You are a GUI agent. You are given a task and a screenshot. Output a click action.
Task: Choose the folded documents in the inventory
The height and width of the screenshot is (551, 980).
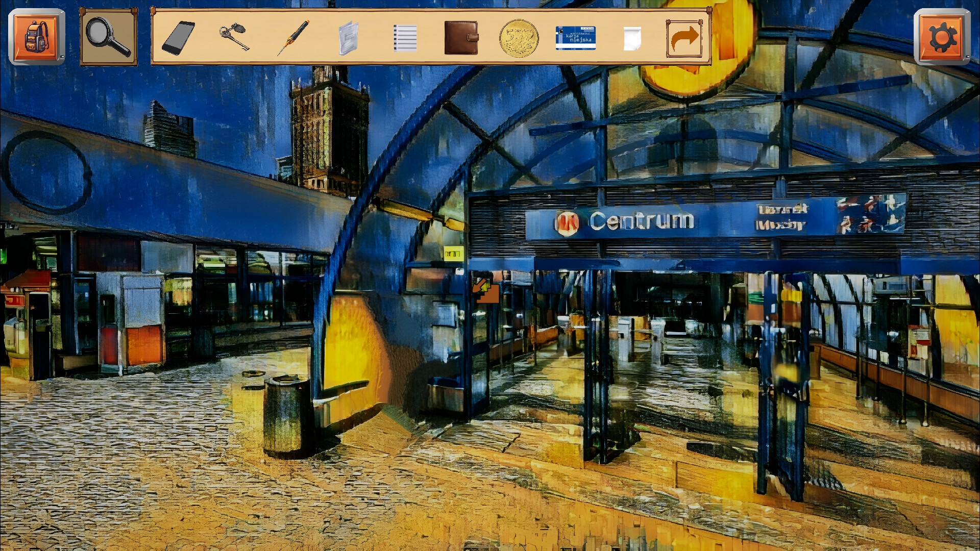tap(348, 38)
